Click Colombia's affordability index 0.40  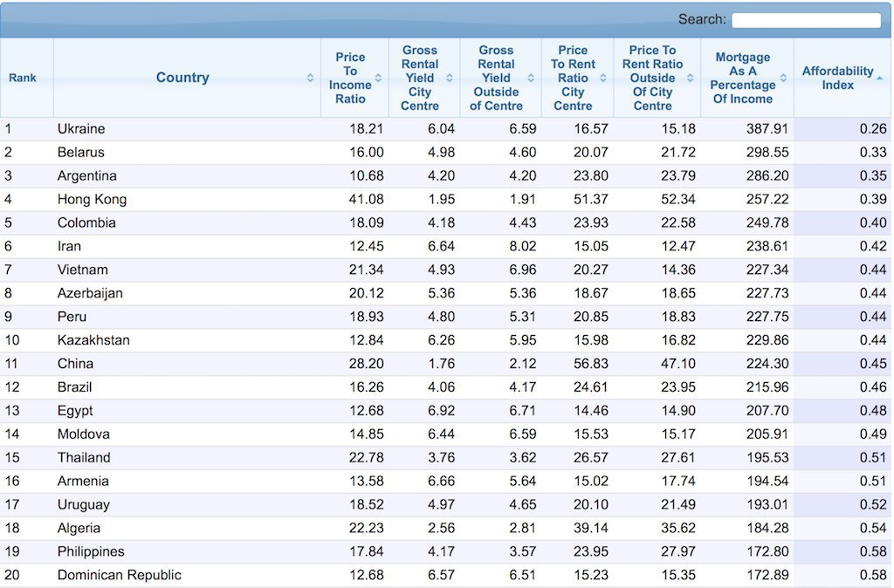(x=873, y=222)
